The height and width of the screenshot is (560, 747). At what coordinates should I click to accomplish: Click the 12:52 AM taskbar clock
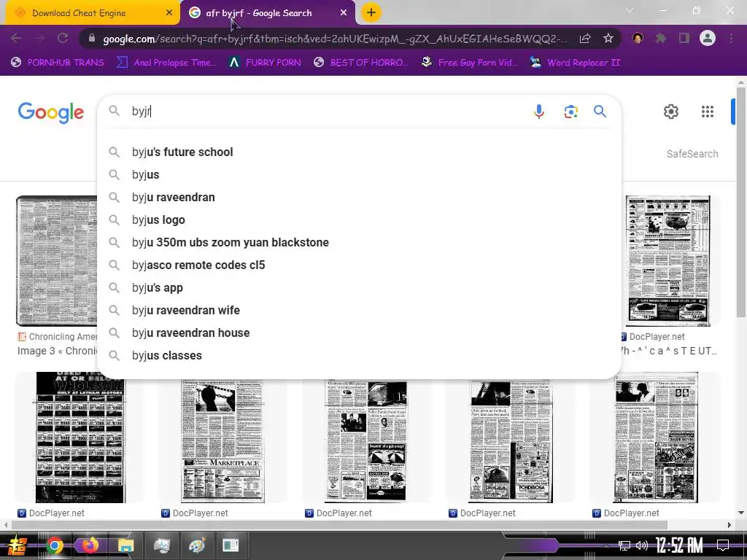(679, 545)
